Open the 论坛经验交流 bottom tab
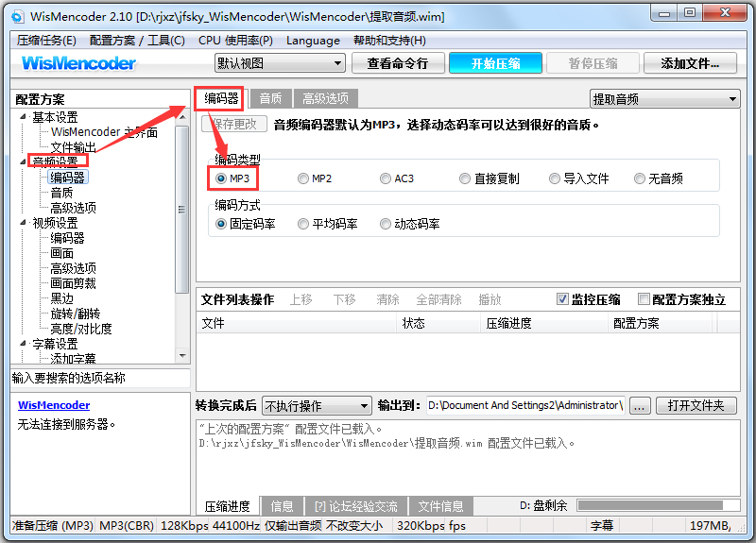This screenshot has height=543, width=756. [x=356, y=506]
